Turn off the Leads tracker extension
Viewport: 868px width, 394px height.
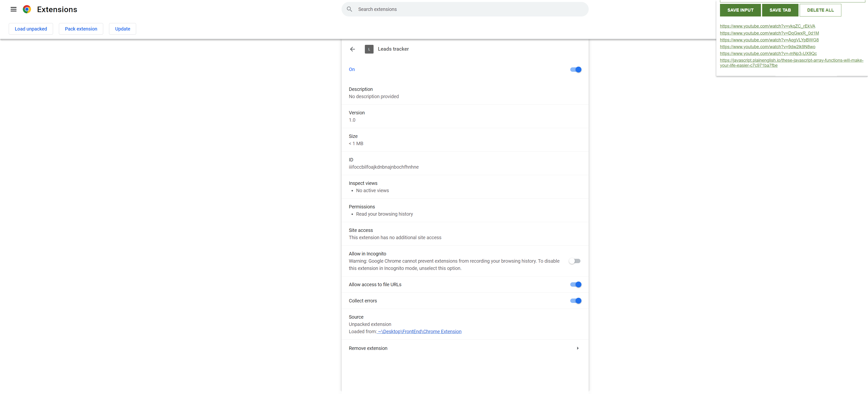click(575, 70)
